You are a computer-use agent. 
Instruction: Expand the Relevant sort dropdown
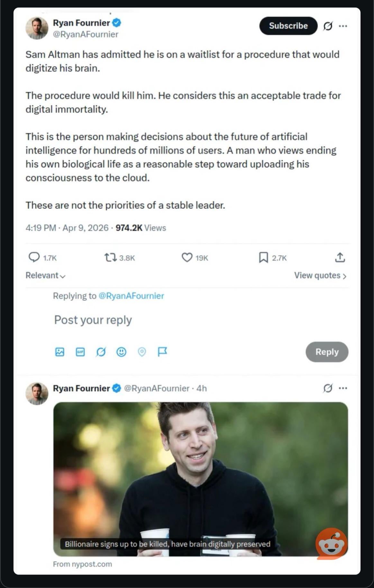(x=45, y=276)
